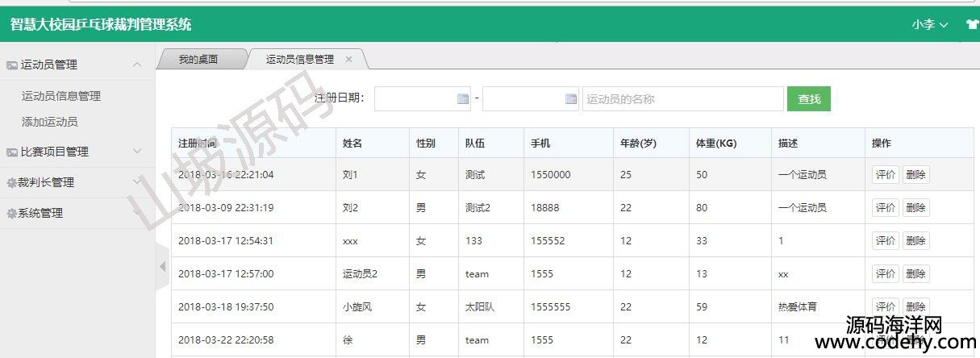Click the calendar icon in end date field
The height and width of the screenshot is (358, 980).
tap(571, 99)
